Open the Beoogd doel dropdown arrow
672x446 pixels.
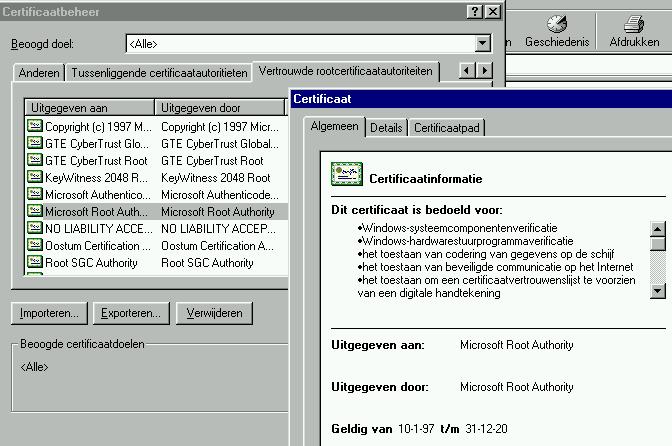pos(483,43)
